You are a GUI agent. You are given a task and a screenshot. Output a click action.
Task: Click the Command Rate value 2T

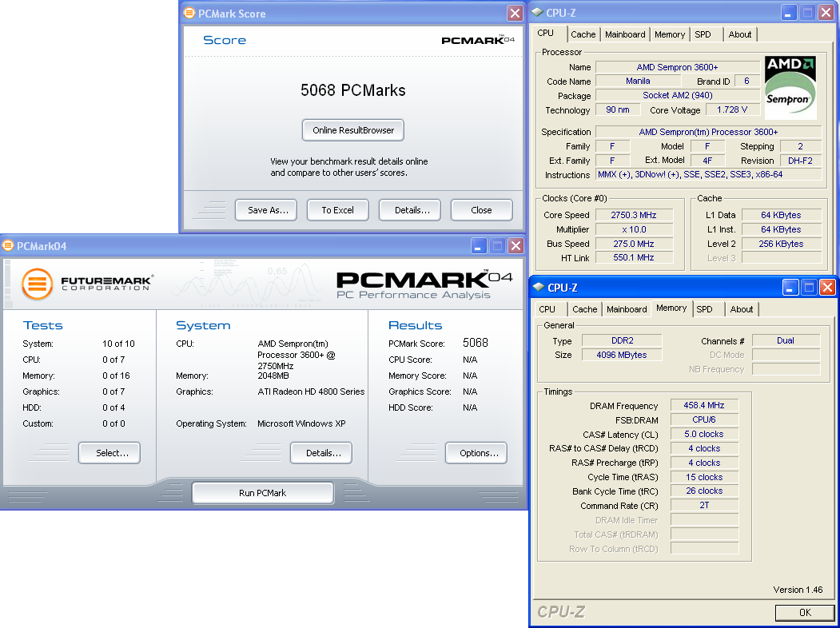[x=704, y=506]
